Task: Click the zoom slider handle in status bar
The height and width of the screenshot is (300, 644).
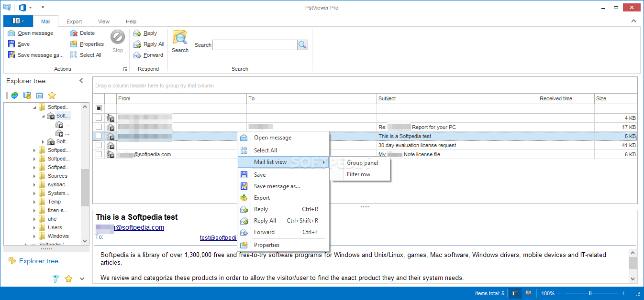Action: (x=590, y=293)
